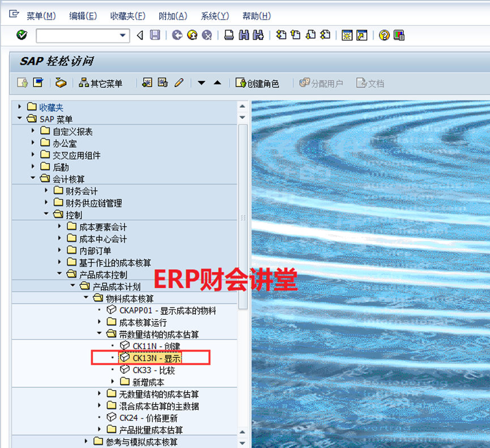Click the Save diskette icon

(155, 35)
